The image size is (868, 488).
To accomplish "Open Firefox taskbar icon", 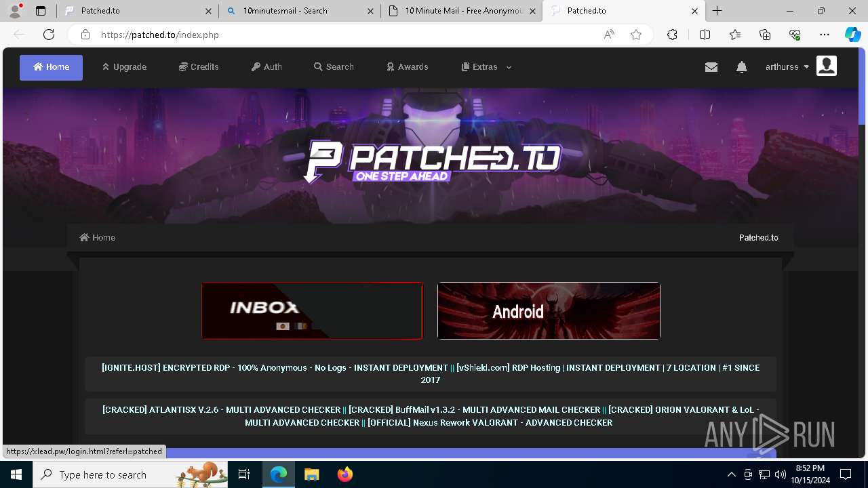I will coord(345,474).
